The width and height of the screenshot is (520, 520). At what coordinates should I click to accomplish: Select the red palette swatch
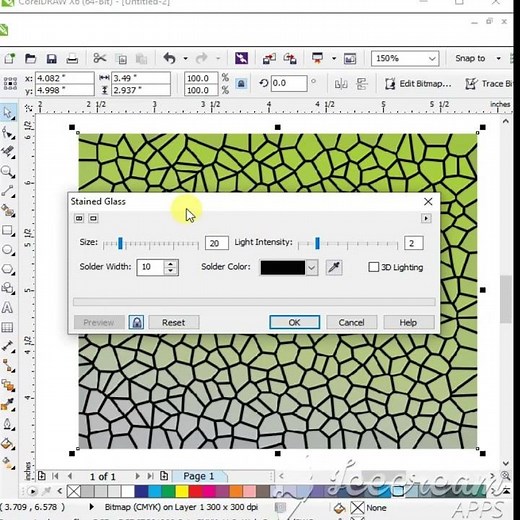(195, 491)
